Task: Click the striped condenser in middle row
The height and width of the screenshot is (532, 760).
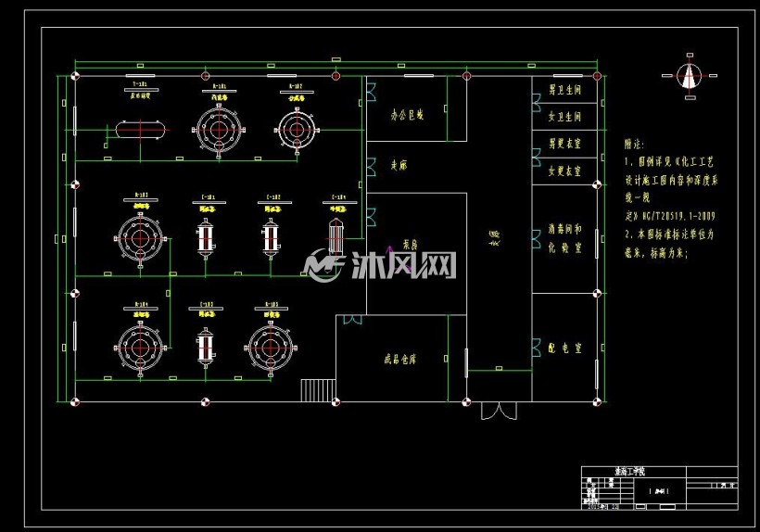Action: coord(336,235)
